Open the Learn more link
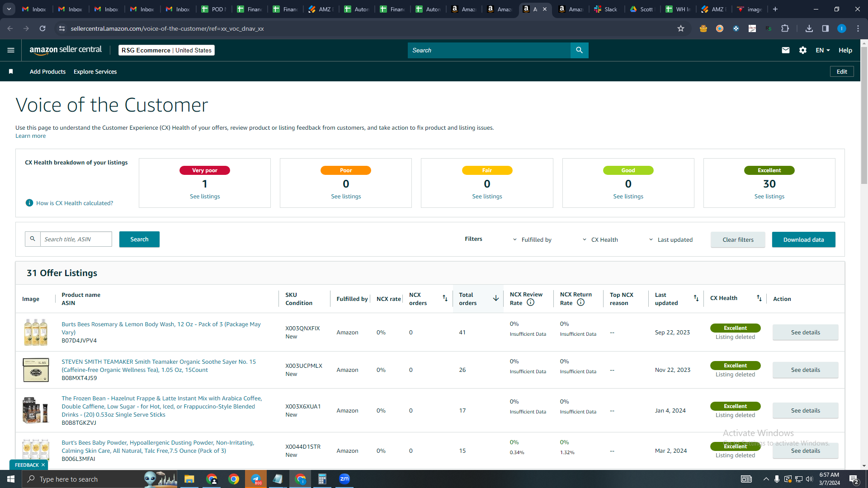Screen dimensions: 868x488 tap(30, 136)
